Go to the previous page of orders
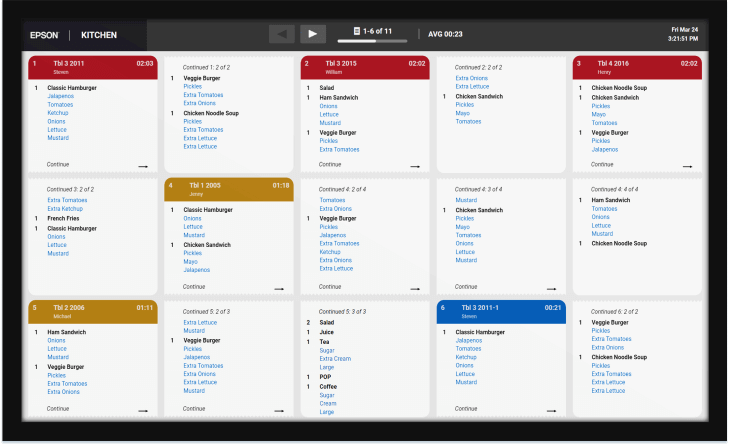This screenshot has height=445, width=729. pyautogui.click(x=283, y=35)
